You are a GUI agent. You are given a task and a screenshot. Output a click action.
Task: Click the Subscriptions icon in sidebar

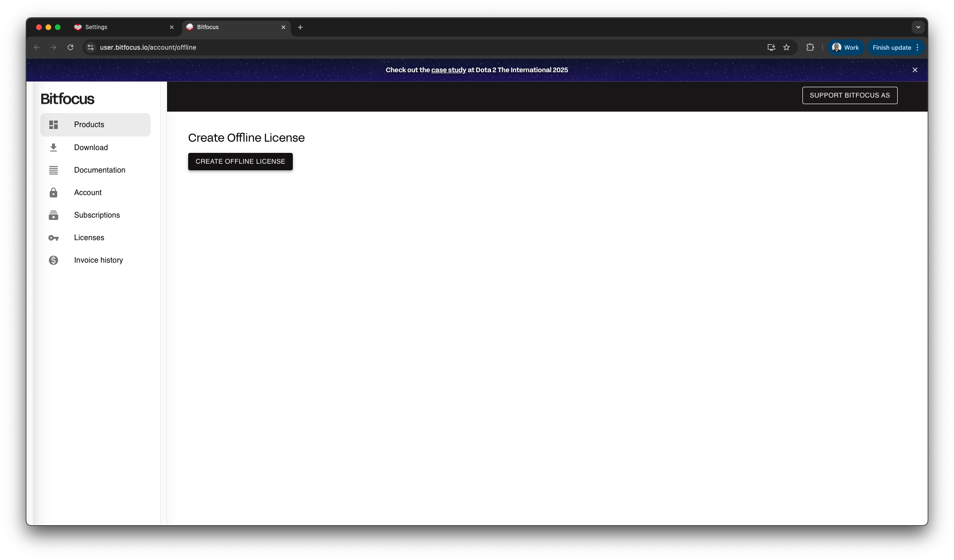53,215
